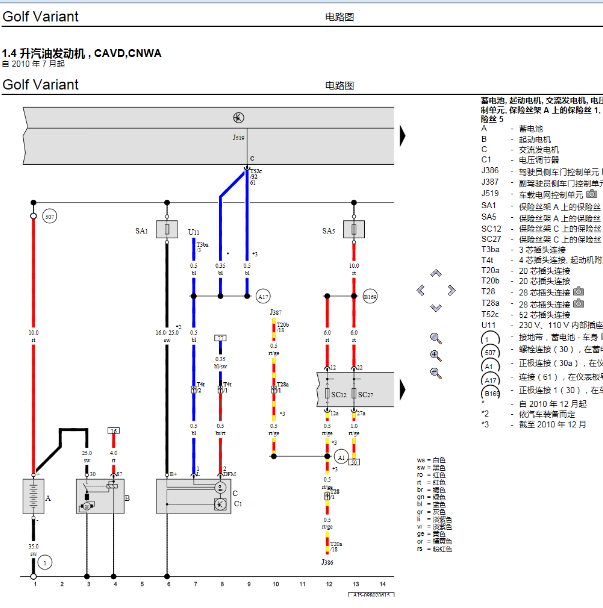The image size is (603, 608).
Task: Click the SA5 fuse symbol in the diagram
Action: tap(354, 229)
